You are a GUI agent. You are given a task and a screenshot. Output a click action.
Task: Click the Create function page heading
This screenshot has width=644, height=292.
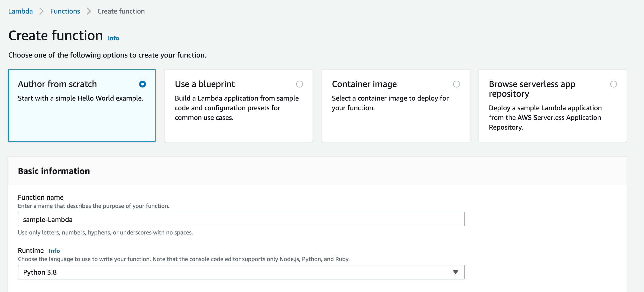56,36
